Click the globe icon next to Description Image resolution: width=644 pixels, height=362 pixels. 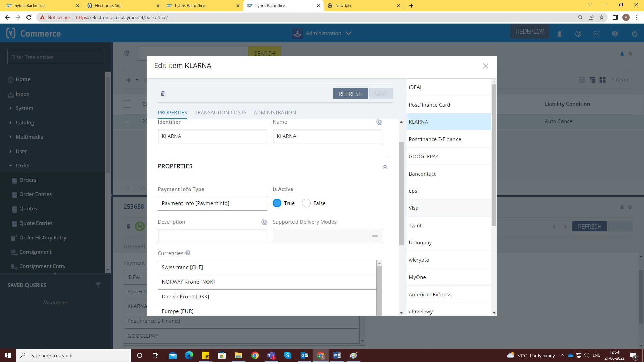[x=264, y=222]
